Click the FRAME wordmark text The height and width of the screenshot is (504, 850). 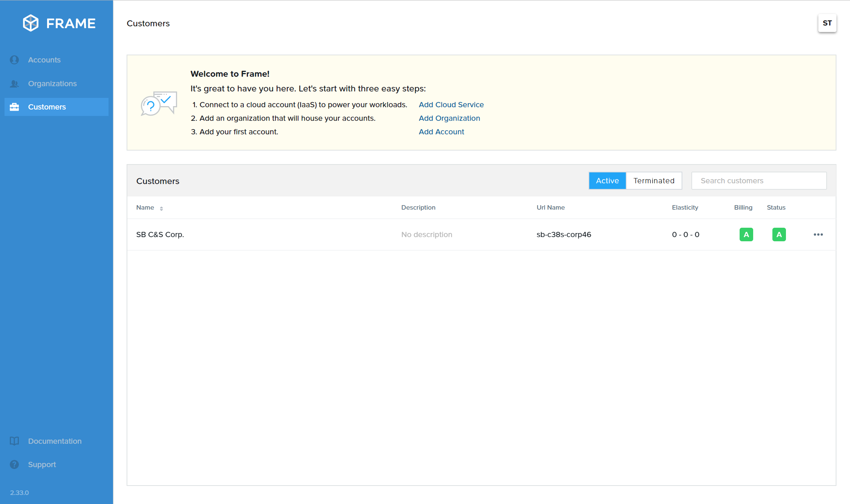[71, 23]
